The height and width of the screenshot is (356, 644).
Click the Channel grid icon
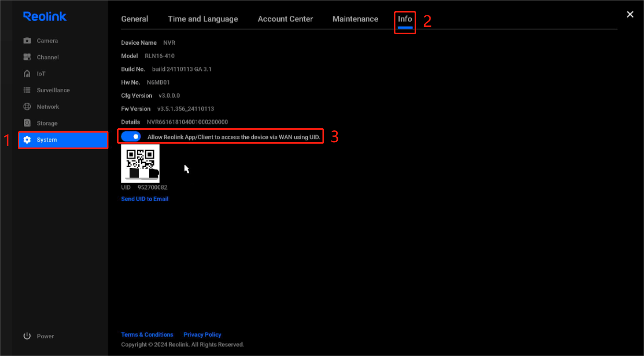pos(27,57)
